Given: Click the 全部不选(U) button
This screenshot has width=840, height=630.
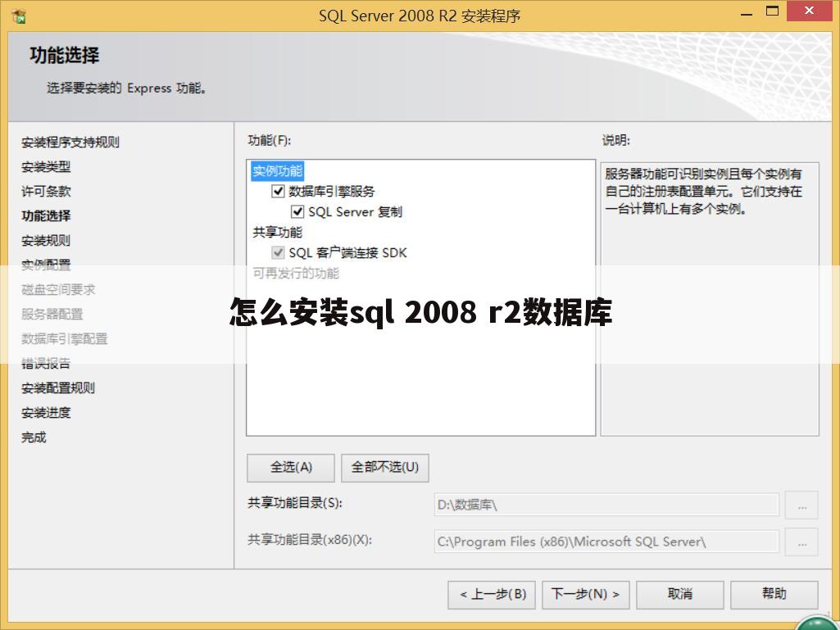Looking at the screenshot, I should click(385, 468).
